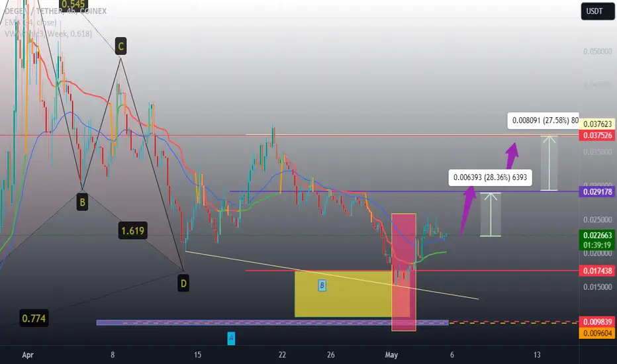Click the 22 date on time axis
This screenshot has width=617, height=364.
[282, 355]
